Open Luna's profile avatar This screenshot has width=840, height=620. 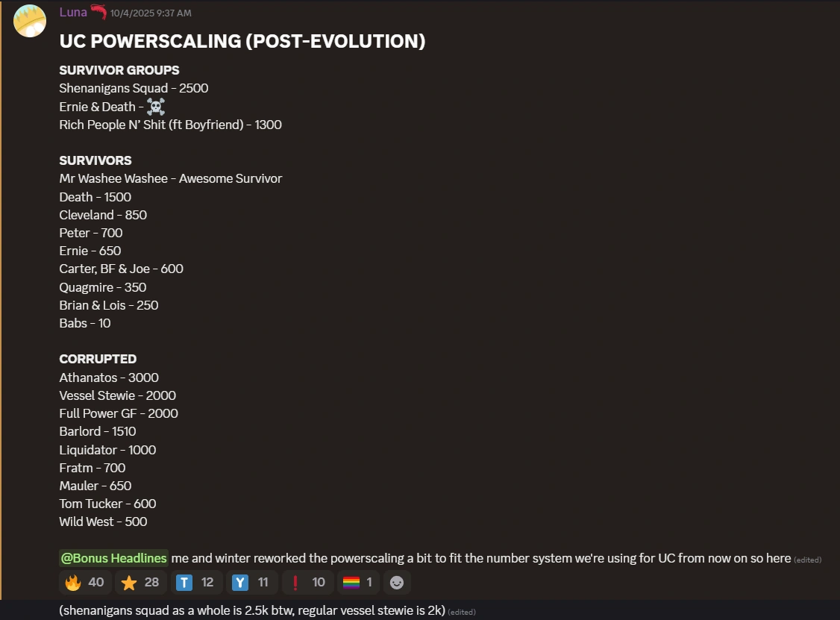coord(29,21)
